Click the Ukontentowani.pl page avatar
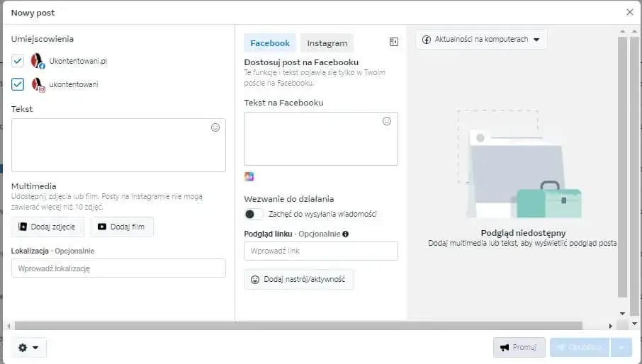This screenshot has height=364, width=642. click(38, 61)
